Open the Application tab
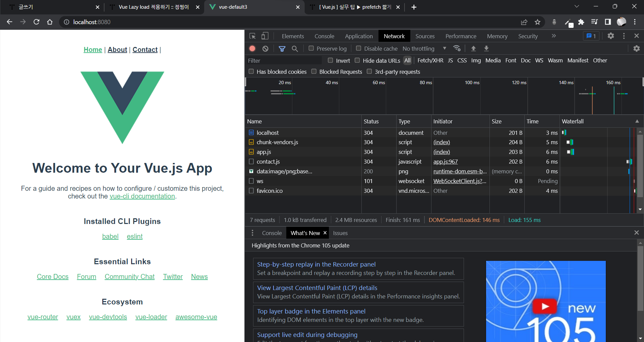Image resolution: width=644 pixels, height=342 pixels. click(x=359, y=36)
